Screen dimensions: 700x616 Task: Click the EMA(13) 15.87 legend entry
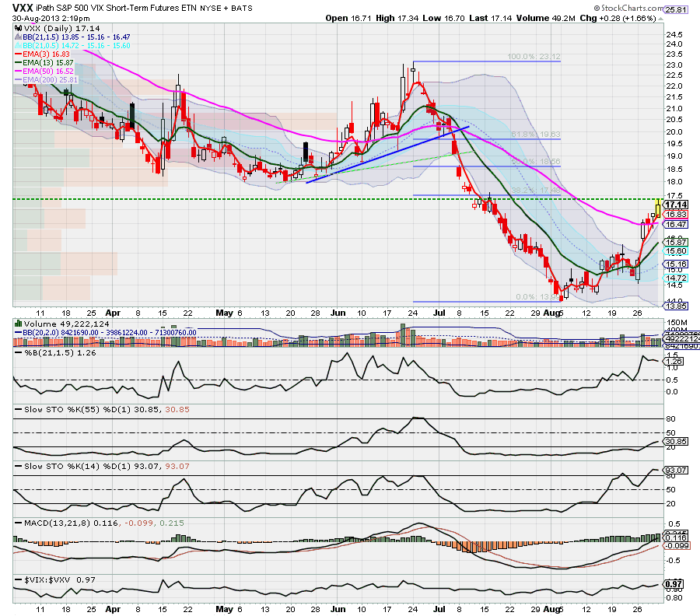tap(48, 62)
